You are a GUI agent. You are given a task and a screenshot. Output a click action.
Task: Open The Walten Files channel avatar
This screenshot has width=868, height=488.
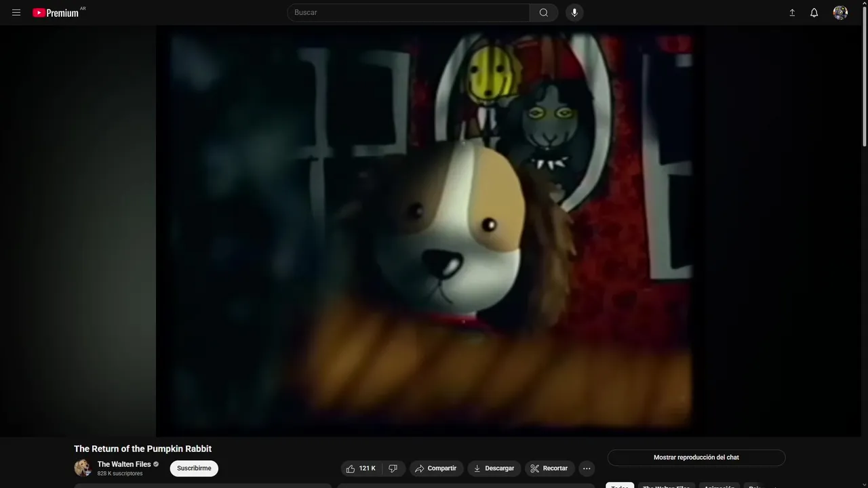point(83,468)
